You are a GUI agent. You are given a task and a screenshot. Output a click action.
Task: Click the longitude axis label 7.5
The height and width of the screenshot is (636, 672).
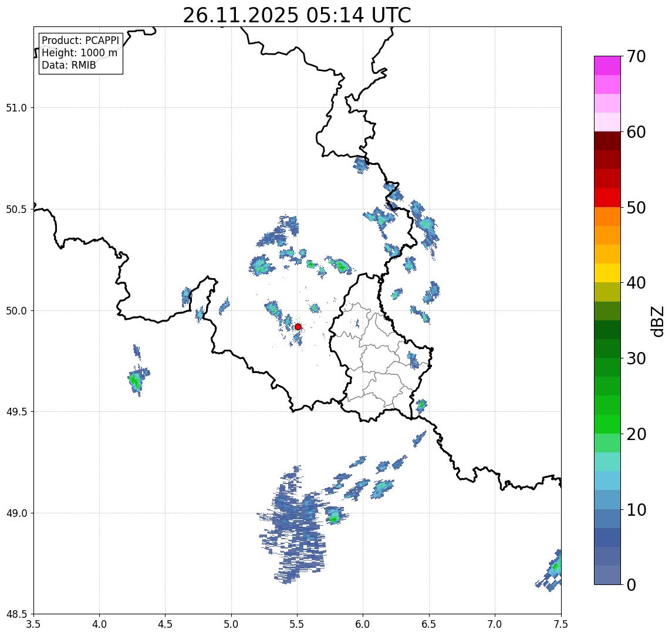561,624
